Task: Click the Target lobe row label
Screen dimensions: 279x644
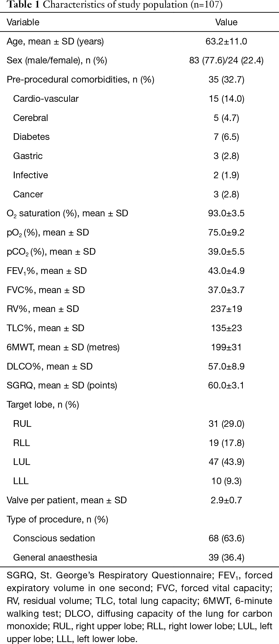Action: click(x=43, y=405)
